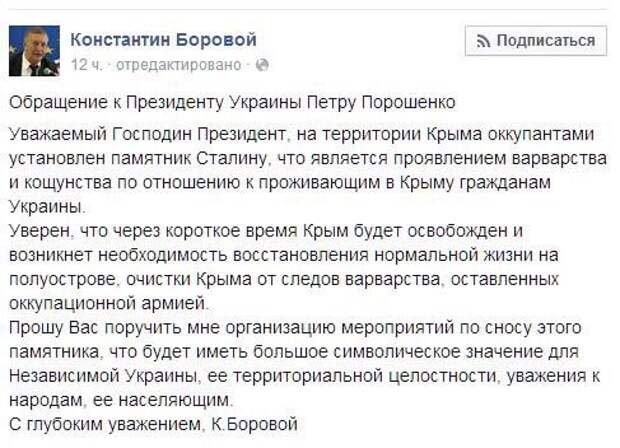
Task: Click the line starting 'Независимой Украины, ее'
Action: pos(304,376)
